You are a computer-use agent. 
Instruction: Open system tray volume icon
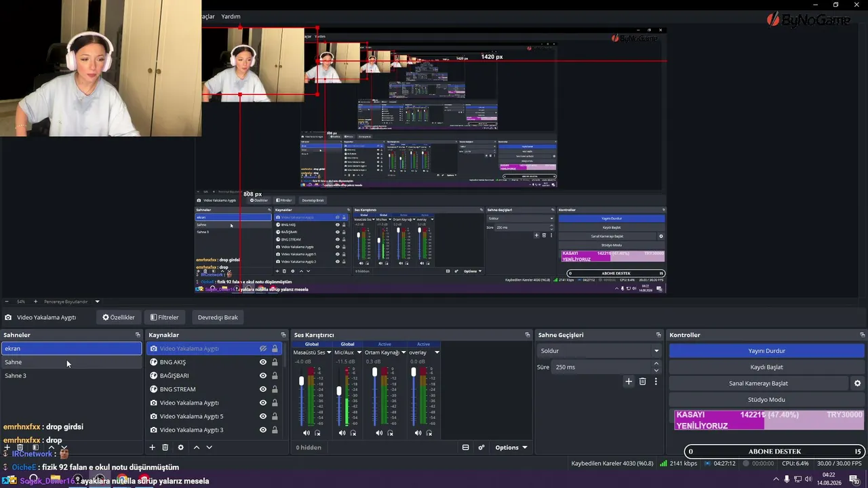808,479
